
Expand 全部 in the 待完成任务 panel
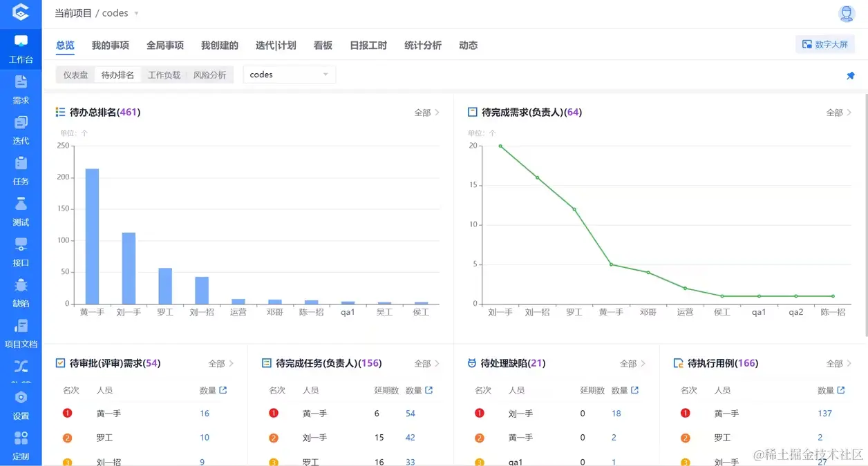tap(427, 364)
